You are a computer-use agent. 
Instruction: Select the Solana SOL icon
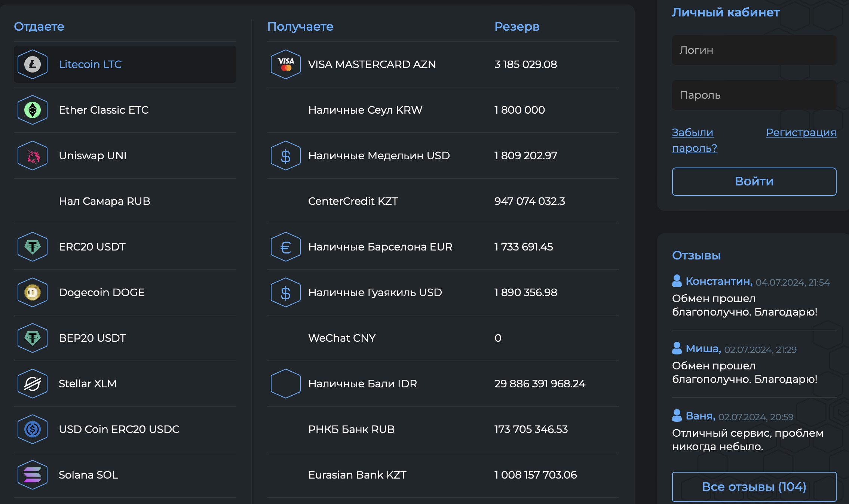coord(33,475)
